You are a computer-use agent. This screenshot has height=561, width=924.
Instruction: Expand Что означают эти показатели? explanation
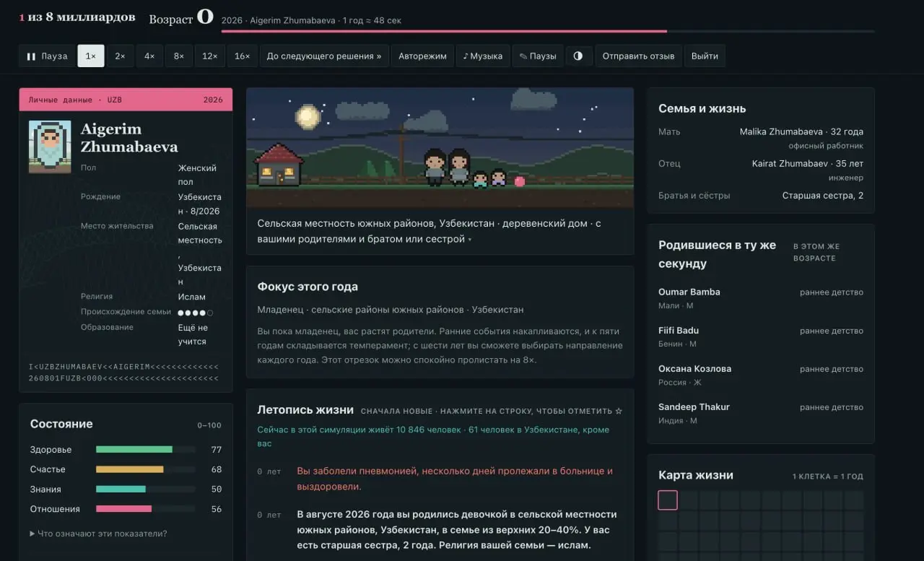tap(98, 534)
